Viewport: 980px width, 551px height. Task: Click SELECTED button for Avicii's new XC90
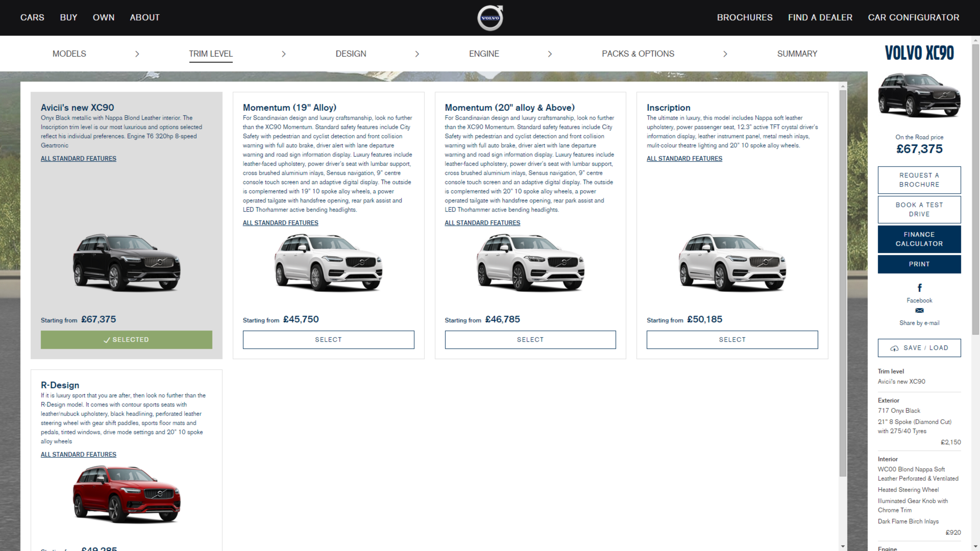tap(126, 340)
